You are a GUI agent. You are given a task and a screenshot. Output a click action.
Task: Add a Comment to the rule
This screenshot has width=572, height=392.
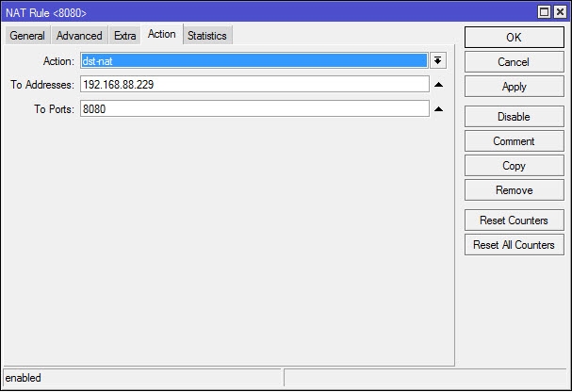(x=514, y=141)
